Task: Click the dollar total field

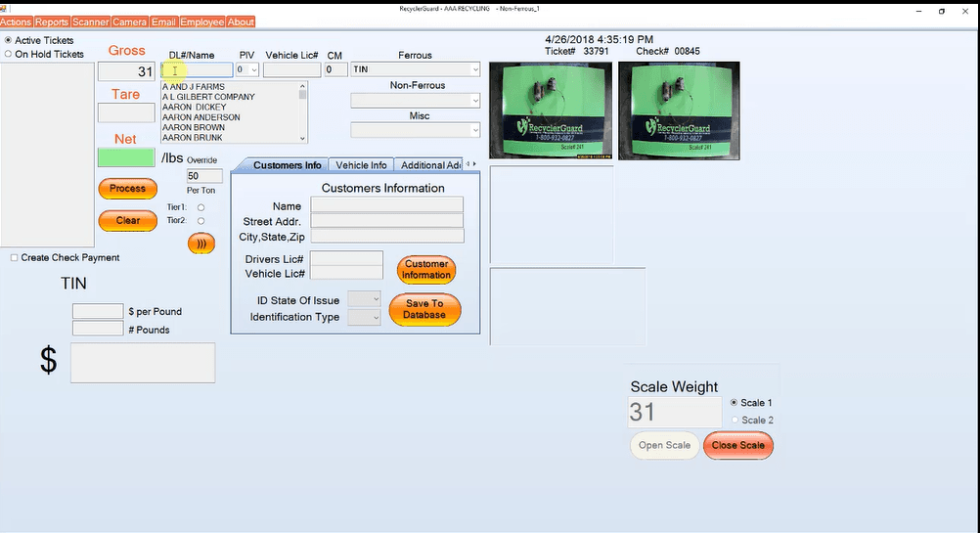Action: tap(143, 363)
